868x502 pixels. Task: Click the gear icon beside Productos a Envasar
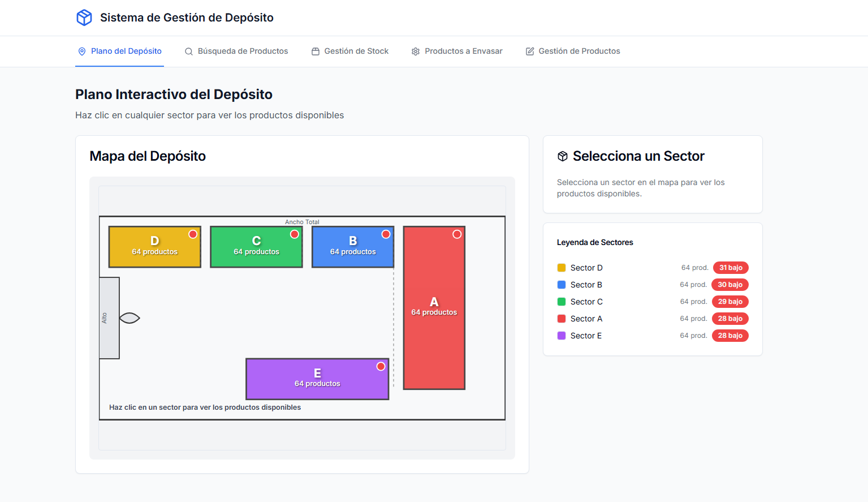(416, 52)
